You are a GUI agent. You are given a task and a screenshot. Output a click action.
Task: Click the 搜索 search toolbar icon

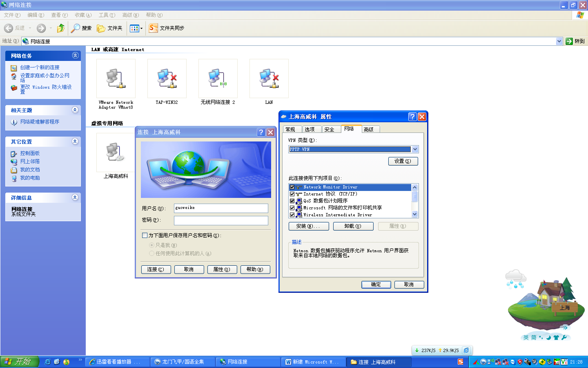(x=76, y=28)
